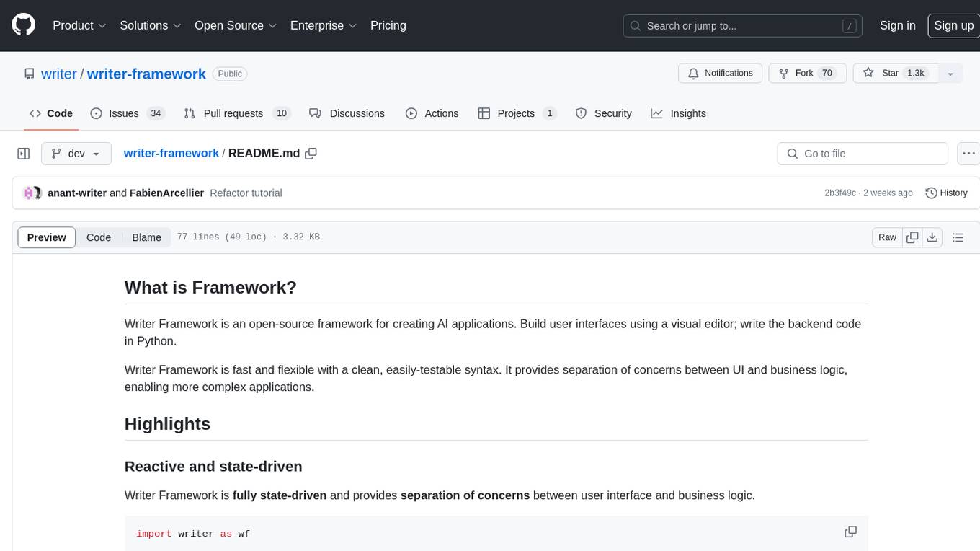Viewport: 980px width, 551px height.
Task: Click the Reactive and state-driven heading
Action: pos(213,467)
